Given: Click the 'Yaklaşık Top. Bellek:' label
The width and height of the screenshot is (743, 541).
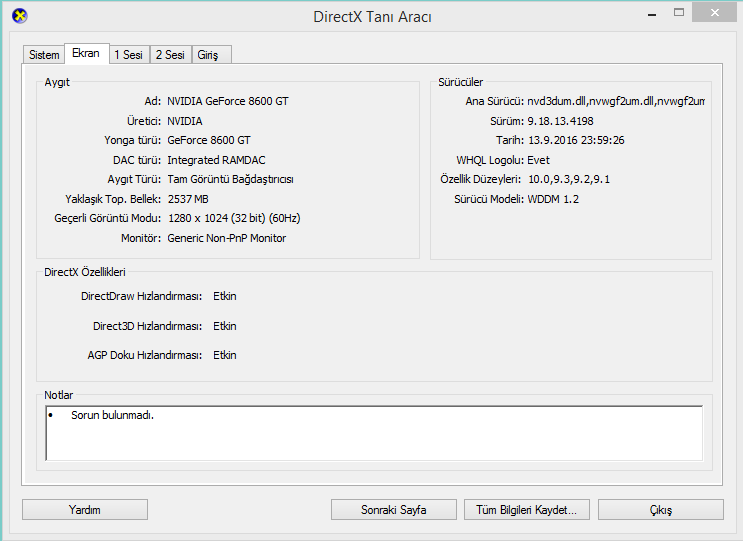Looking at the screenshot, I should click(113, 199).
